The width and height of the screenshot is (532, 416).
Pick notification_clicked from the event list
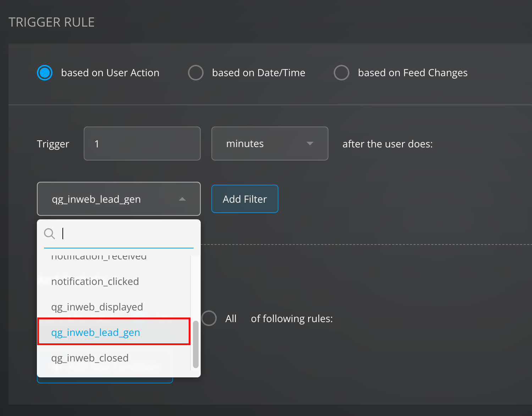click(x=95, y=281)
